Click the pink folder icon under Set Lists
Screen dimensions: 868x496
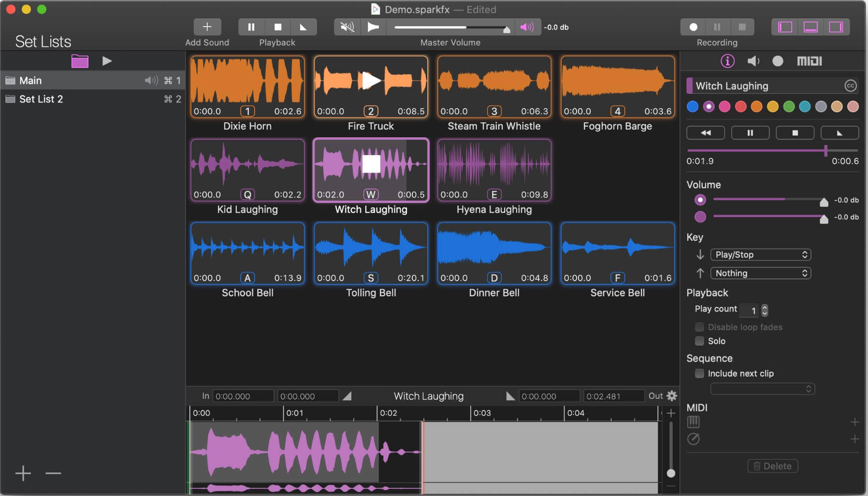coord(80,61)
